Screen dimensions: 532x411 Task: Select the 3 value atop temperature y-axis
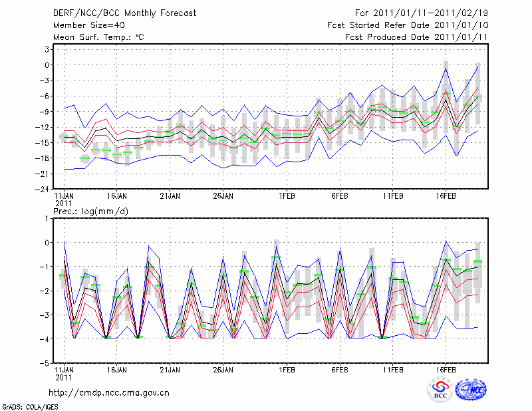pos(47,49)
